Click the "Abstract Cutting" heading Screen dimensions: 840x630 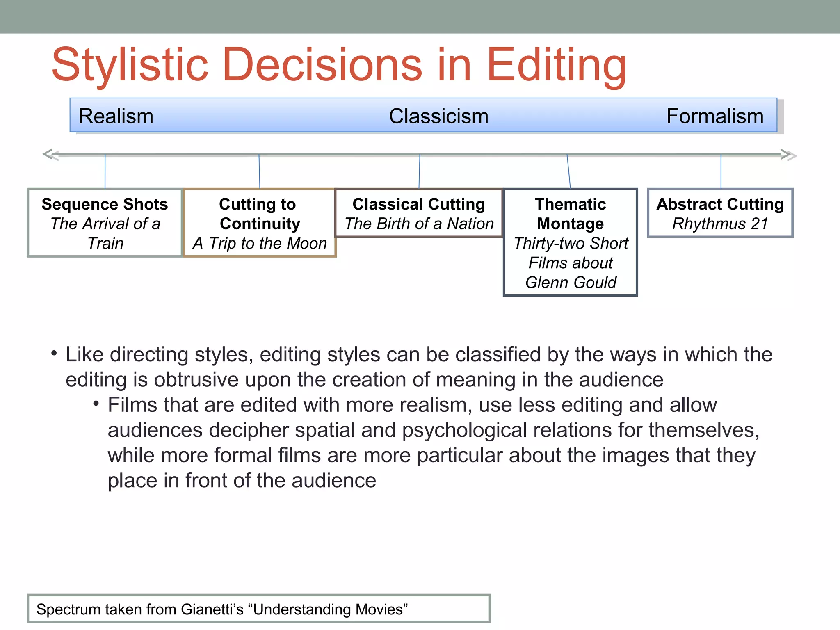click(x=720, y=204)
